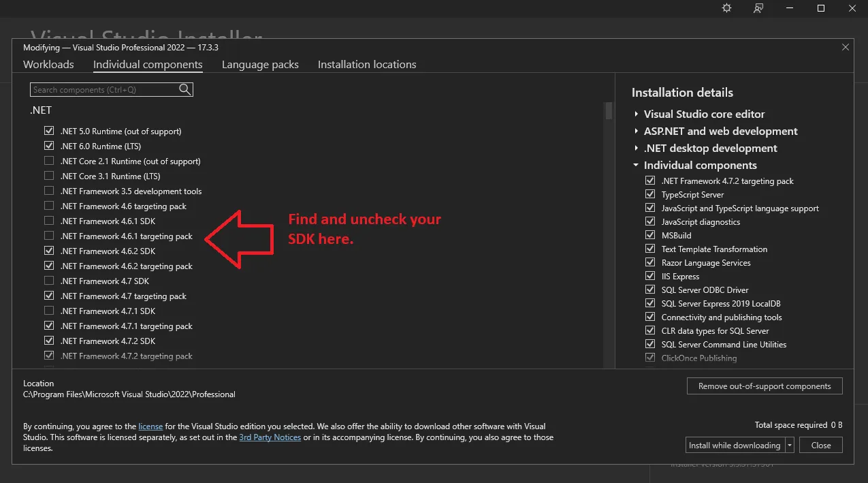Uncheck .NET Framework 4.7.1 targeting pack

coord(49,326)
